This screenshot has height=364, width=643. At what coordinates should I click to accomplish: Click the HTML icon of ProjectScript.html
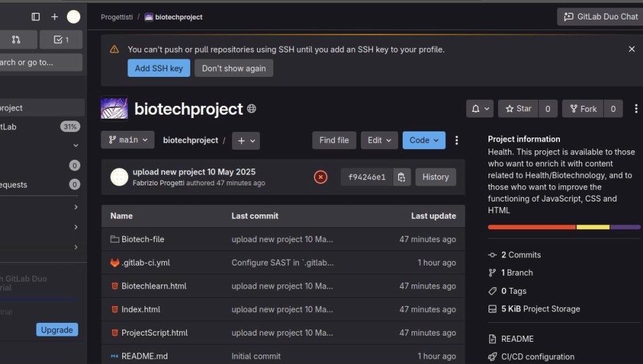coord(115,332)
